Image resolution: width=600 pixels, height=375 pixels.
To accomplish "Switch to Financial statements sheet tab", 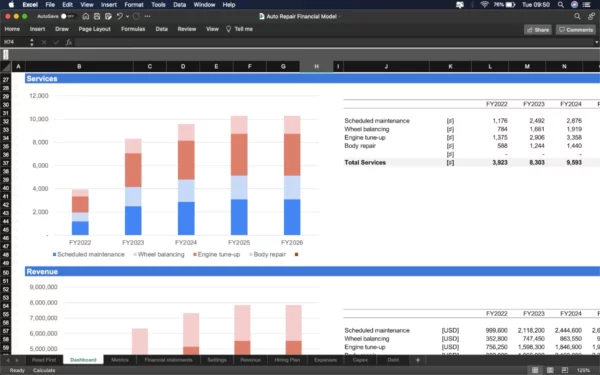I will [x=168, y=360].
